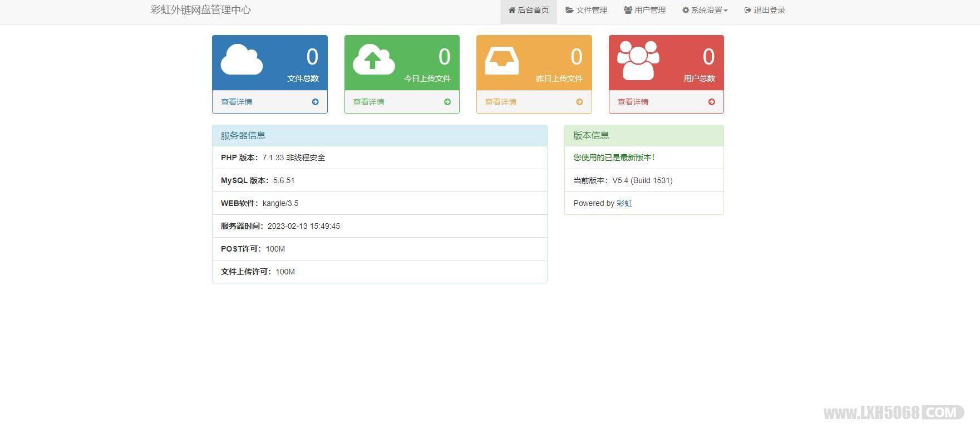Click the gear icon beside 系统设置
Image resolution: width=980 pixels, height=428 pixels.
coord(686,10)
